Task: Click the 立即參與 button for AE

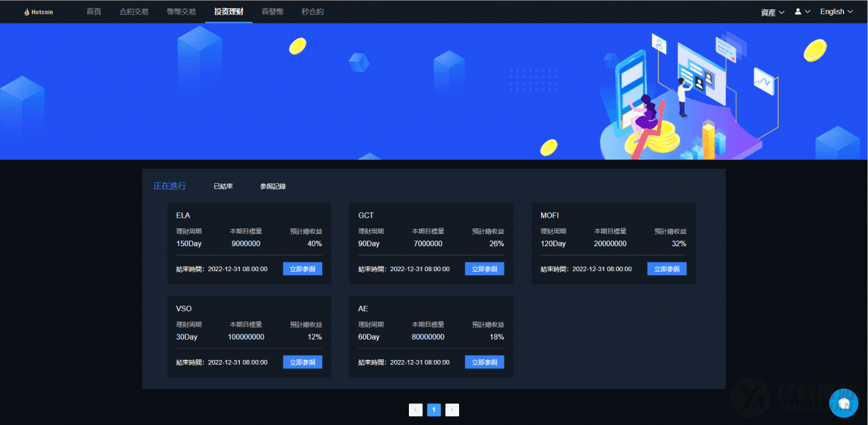Action: point(484,361)
